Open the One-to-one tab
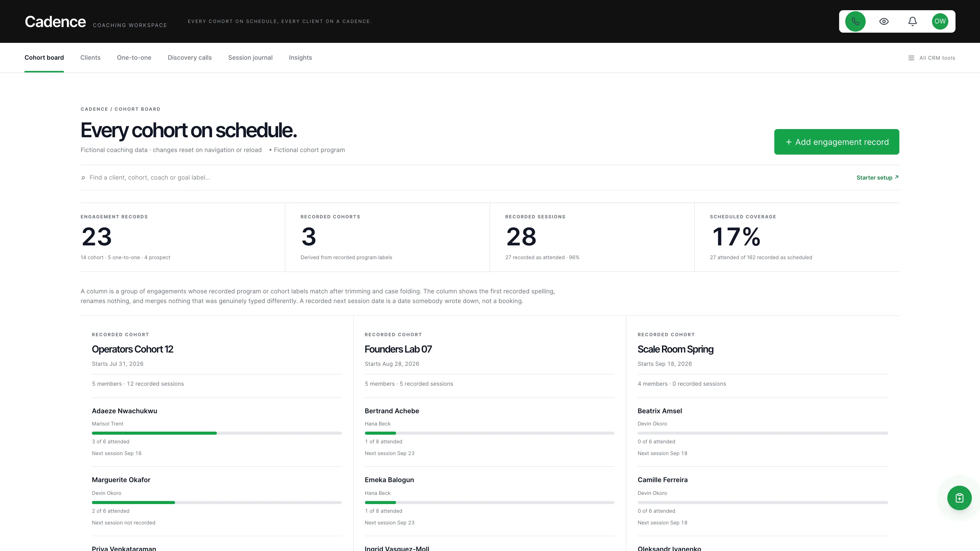The height and width of the screenshot is (551, 980). (134, 57)
